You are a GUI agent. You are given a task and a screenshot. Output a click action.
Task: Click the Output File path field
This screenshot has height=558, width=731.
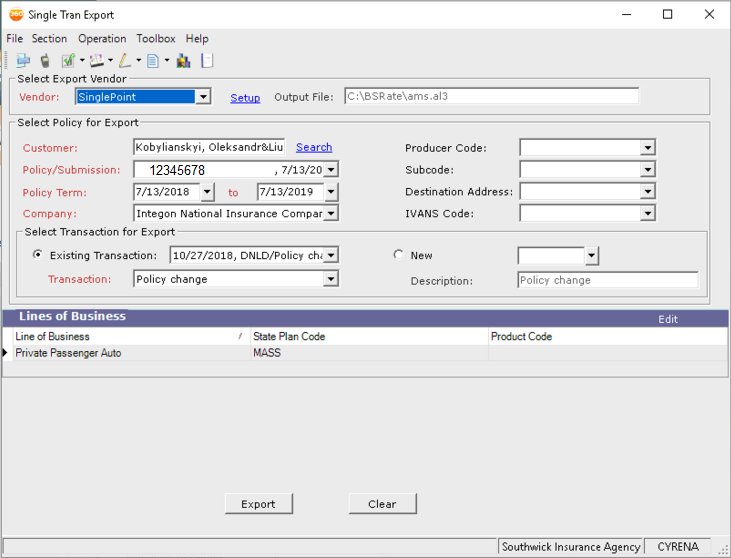pyautogui.click(x=490, y=97)
